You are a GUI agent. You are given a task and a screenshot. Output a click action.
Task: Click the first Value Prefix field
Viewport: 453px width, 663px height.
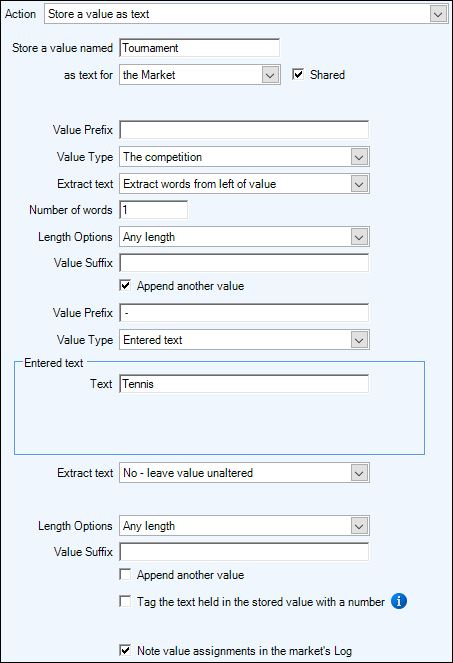point(244,130)
